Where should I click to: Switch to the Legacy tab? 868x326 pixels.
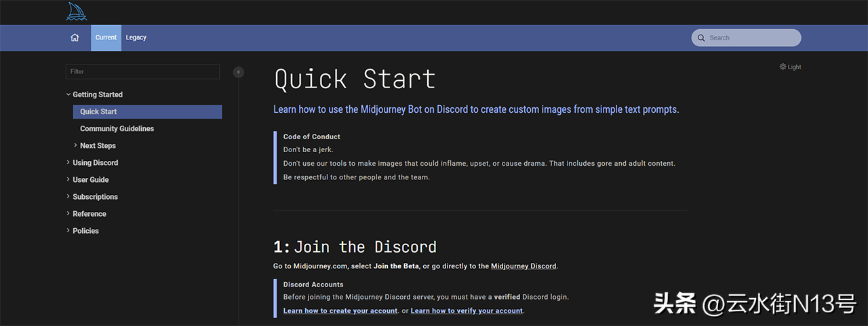click(x=136, y=37)
